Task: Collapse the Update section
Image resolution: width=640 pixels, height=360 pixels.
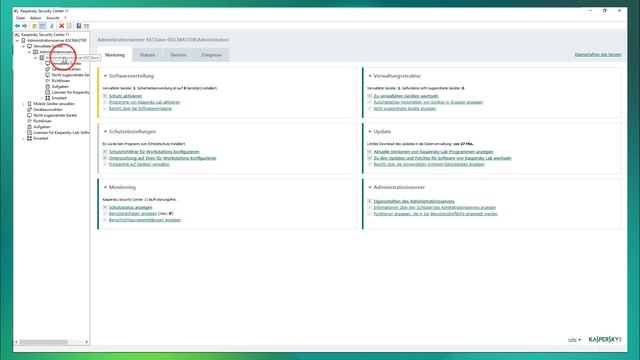Action: point(370,131)
